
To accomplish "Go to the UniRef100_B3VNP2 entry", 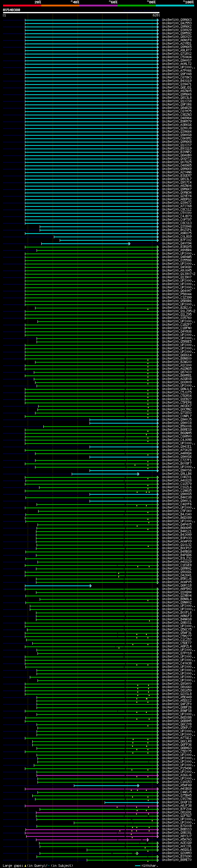I will 177,152.
